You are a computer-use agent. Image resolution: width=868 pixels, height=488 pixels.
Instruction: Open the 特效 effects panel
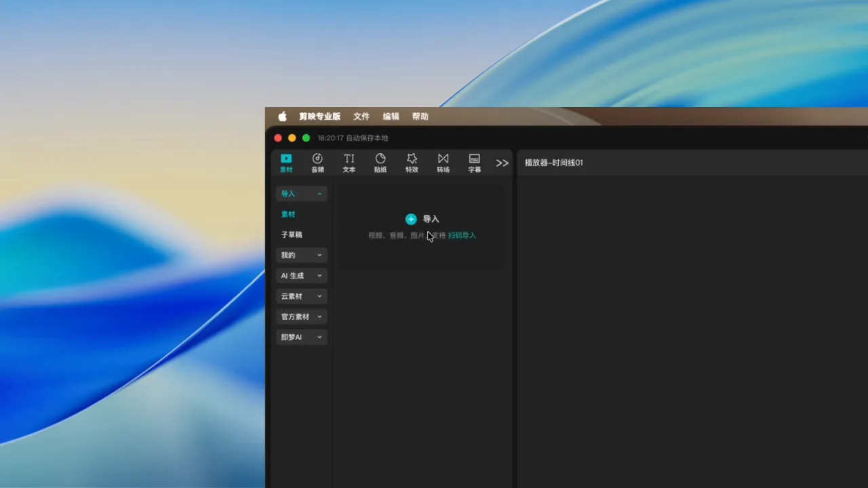coord(412,163)
